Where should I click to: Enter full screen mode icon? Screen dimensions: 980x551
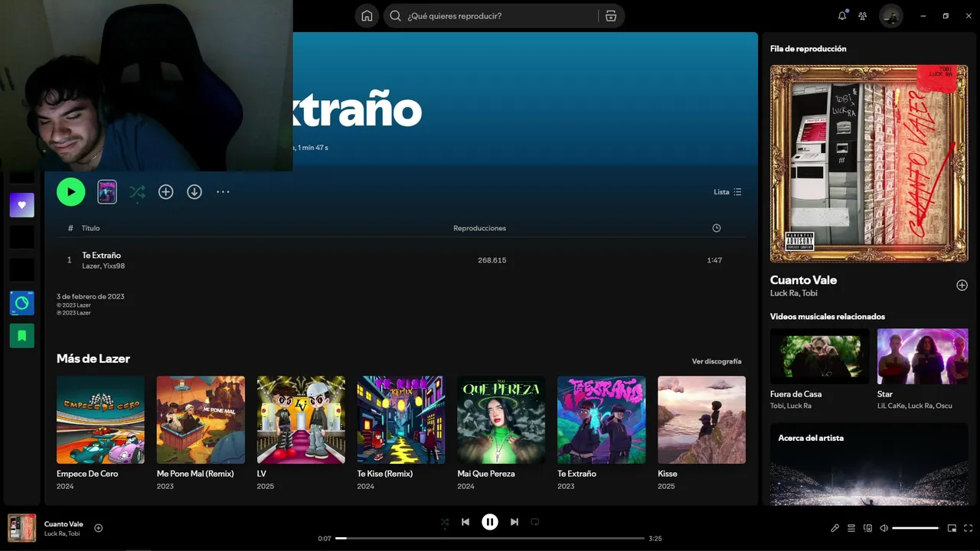point(969,528)
